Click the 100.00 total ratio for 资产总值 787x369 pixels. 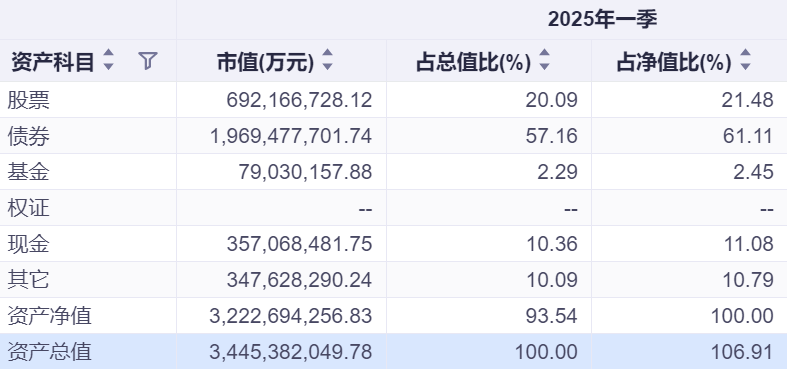coord(546,352)
